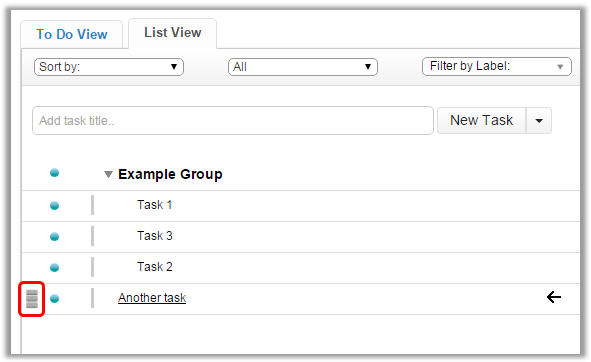This screenshot has height=362, width=591.
Task: Click the Add task title input field
Action: coord(233,121)
